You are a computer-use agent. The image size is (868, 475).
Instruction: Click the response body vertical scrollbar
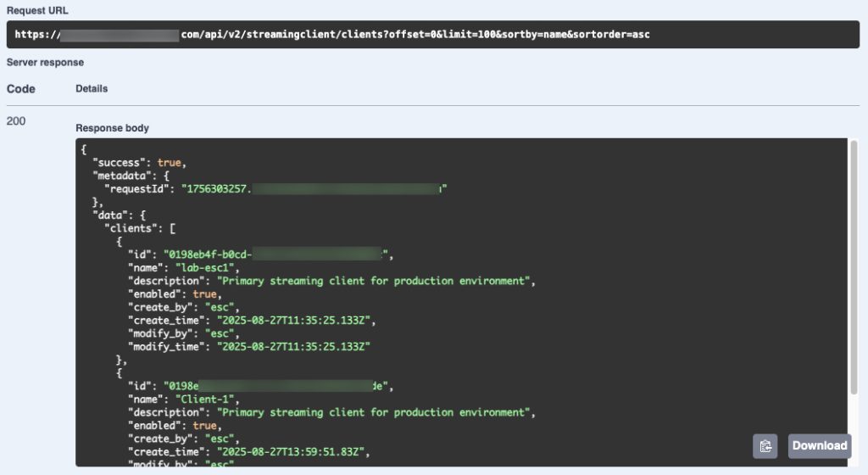click(x=854, y=267)
